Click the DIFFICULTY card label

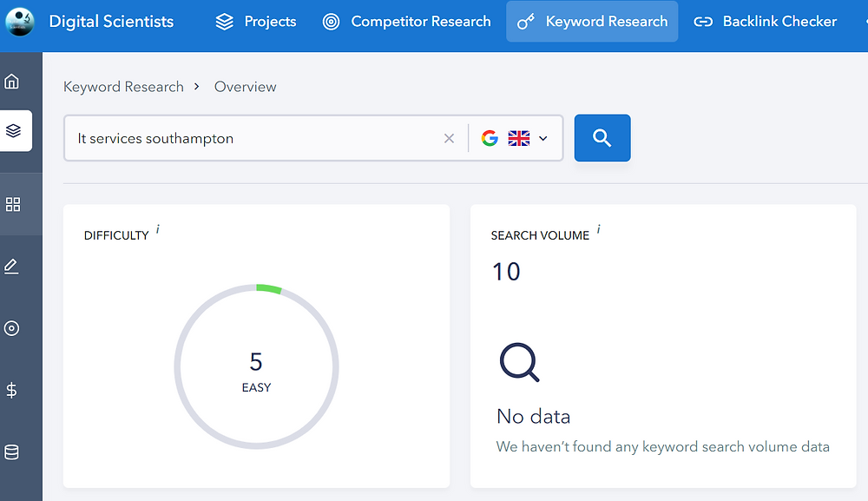116,235
